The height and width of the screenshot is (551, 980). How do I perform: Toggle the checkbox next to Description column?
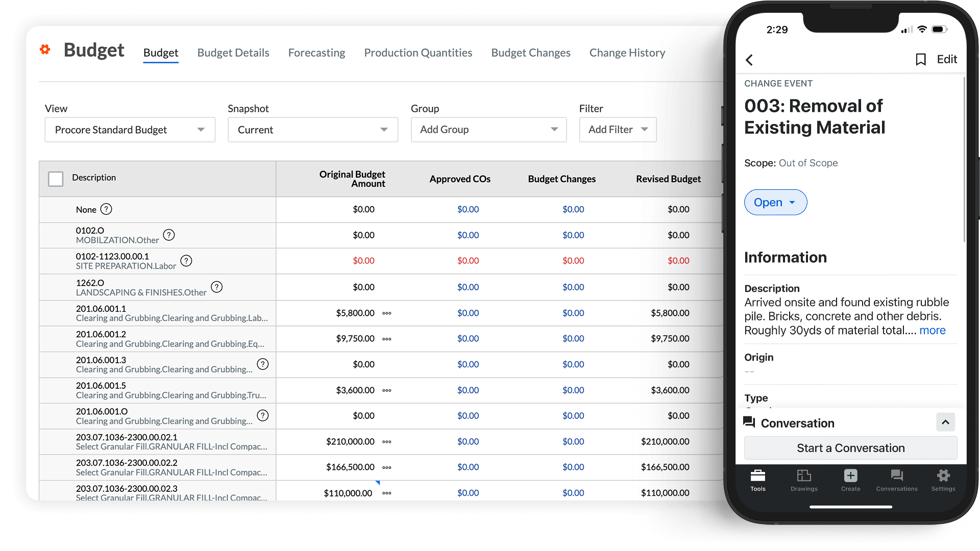pos(56,177)
